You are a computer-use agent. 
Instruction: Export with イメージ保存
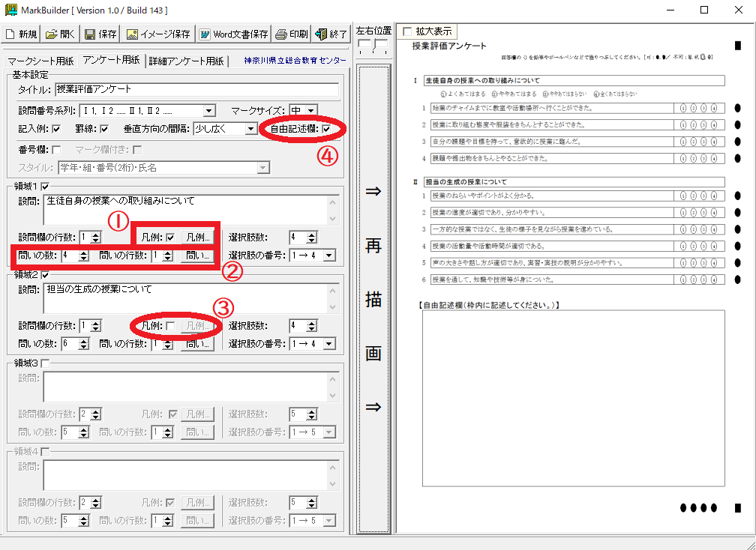pyautogui.click(x=158, y=34)
